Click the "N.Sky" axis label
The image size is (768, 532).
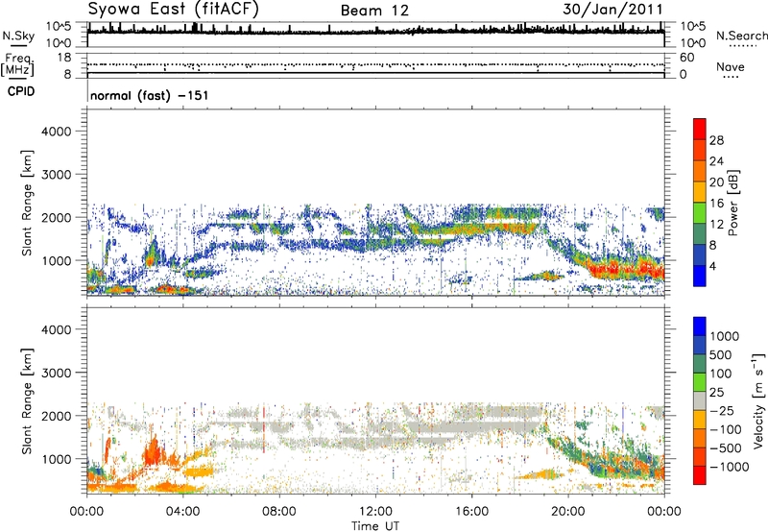click(18, 36)
